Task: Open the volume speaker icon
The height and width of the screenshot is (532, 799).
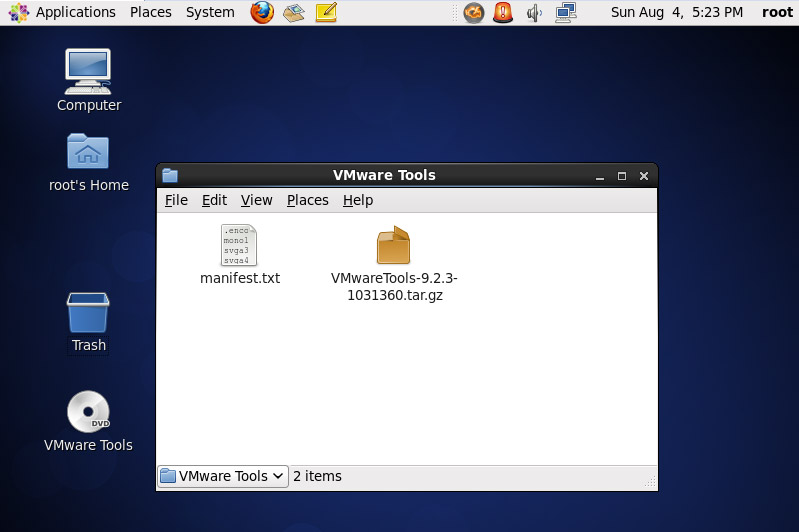Action: point(534,13)
